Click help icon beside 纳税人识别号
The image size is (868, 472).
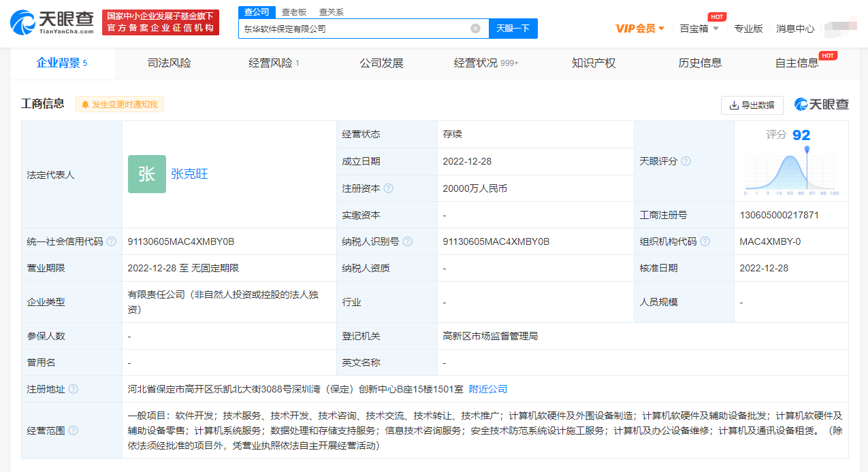pos(408,241)
